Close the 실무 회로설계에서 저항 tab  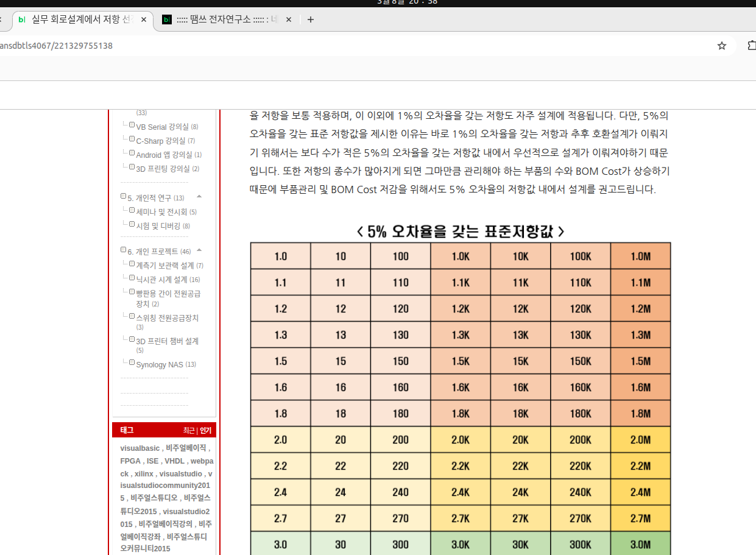pos(144,19)
